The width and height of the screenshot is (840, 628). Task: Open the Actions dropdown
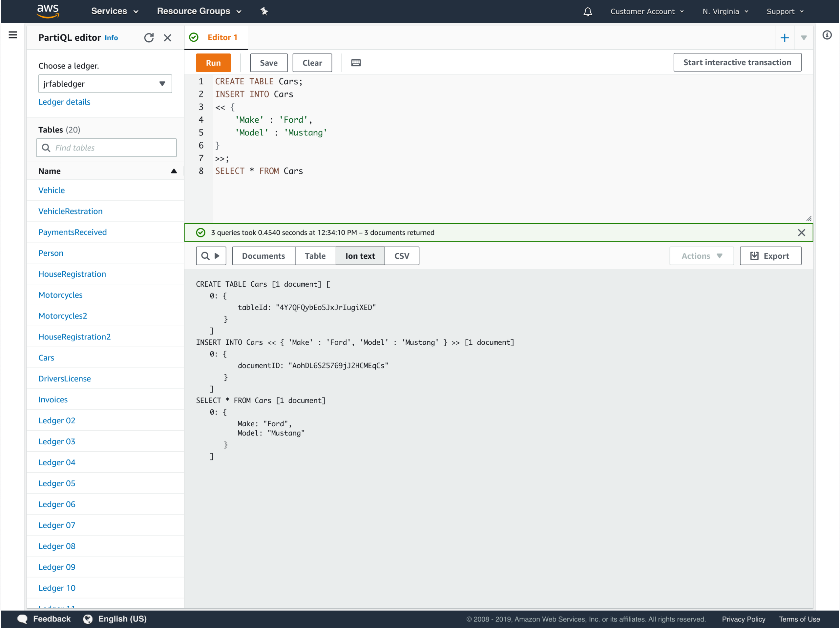coord(701,256)
